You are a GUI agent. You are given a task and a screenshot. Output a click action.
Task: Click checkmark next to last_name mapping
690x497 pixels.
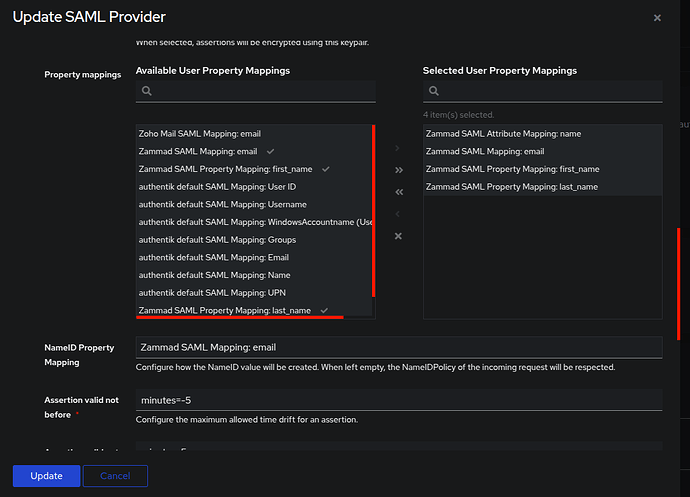coord(324,310)
